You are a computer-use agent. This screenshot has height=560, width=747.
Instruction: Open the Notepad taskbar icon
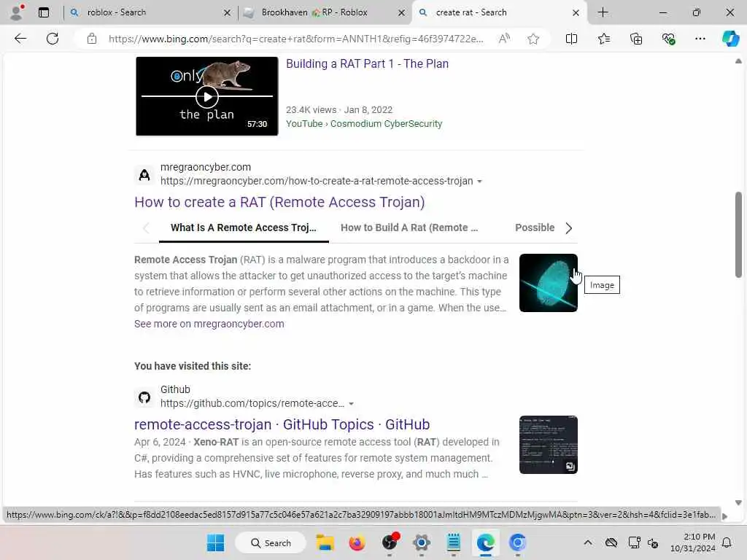(x=453, y=542)
